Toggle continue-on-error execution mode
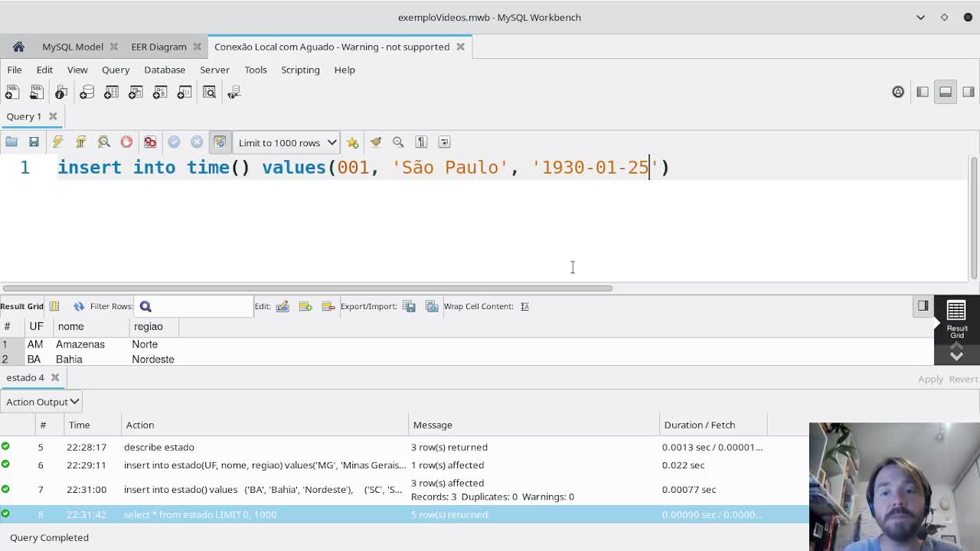The height and width of the screenshot is (551, 980). (150, 142)
